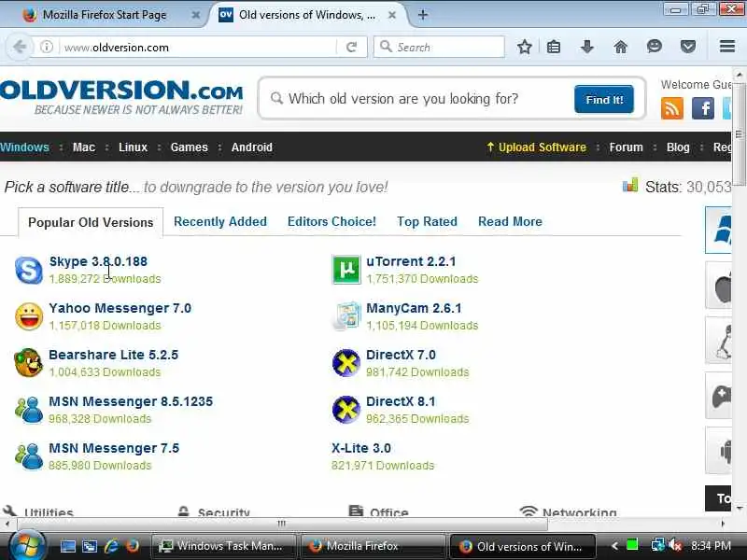Open the uTorrent 2.2.1 link
This screenshot has height=560, width=747.
pos(411,261)
